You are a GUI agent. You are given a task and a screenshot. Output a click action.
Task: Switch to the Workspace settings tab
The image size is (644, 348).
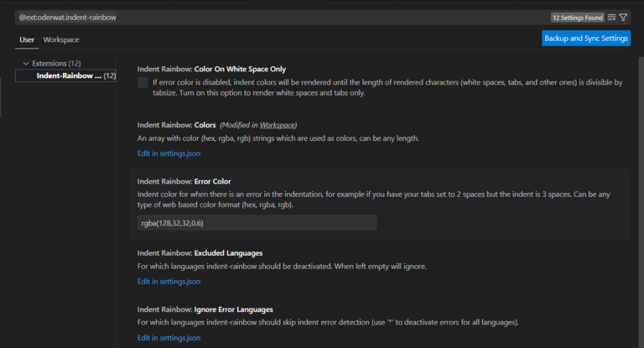point(61,39)
